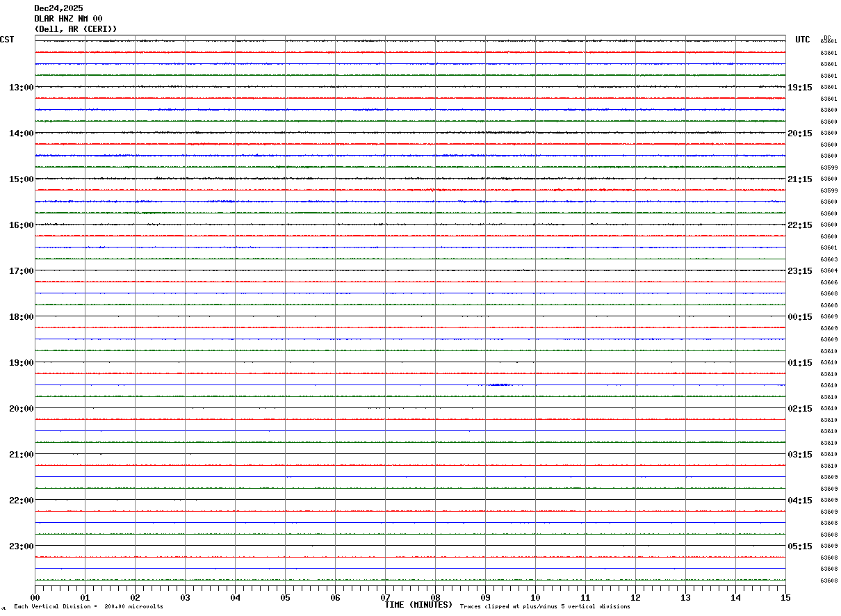This screenshot has height=616, width=841.
Task: Click minute 02 on the time axis
Action: pyautogui.click(x=135, y=597)
